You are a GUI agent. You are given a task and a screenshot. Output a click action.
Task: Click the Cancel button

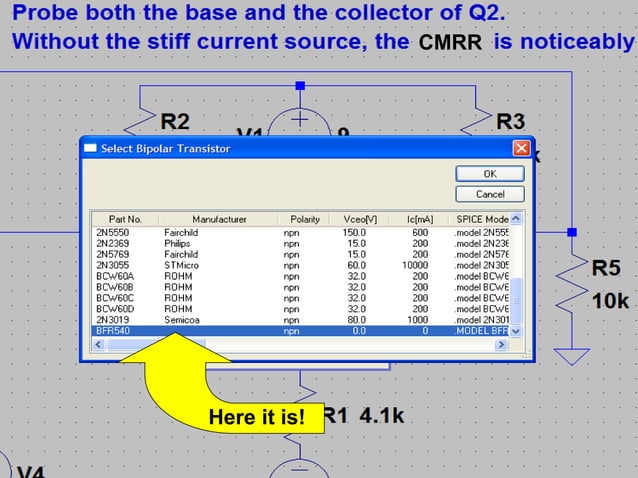point(490,194)
